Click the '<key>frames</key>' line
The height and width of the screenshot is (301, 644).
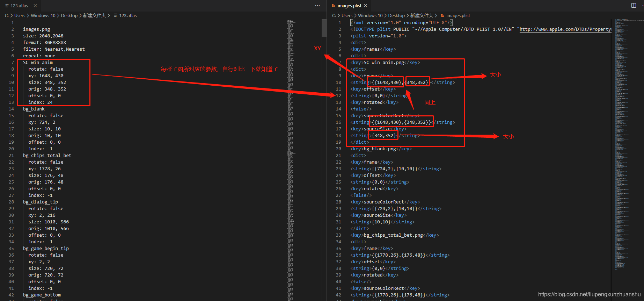pos(373,49)
